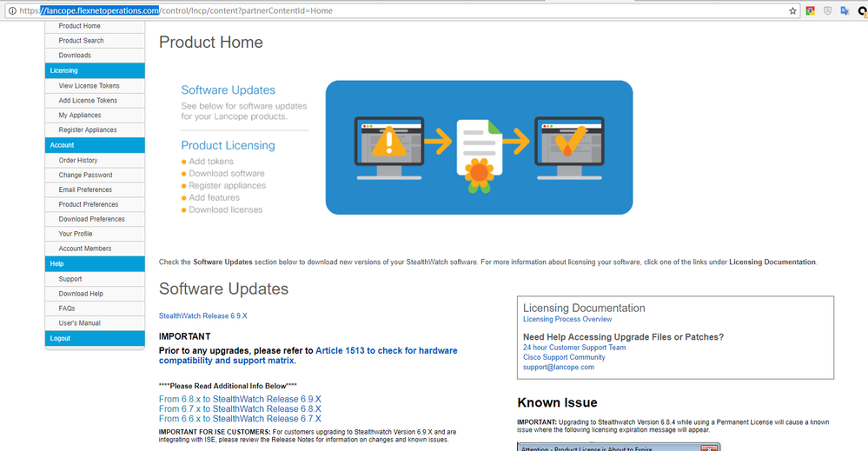Viewport: 868px width, 451px height.
Task: Open 24 hour Customer Support Team link
Action: pyautogui.click(x=574, y=348)
